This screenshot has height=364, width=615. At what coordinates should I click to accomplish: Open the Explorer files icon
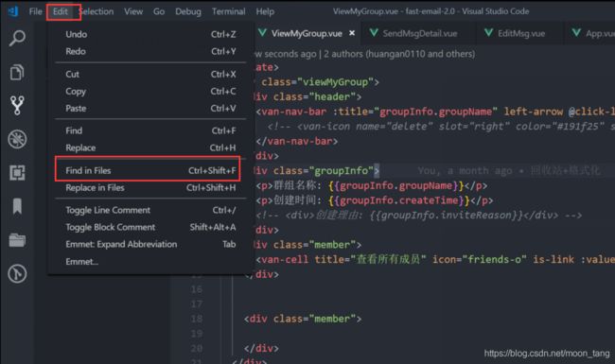pos(17,72)
